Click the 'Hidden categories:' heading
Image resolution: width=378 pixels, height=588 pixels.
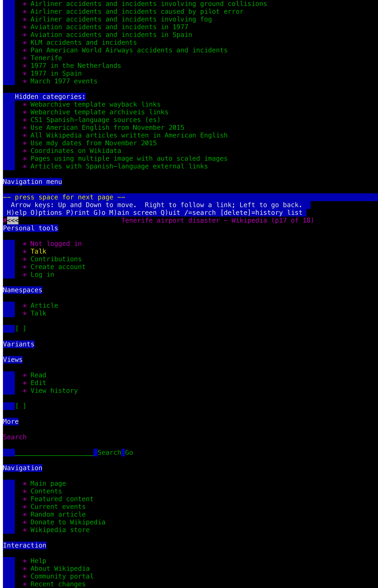coord(50,97)
